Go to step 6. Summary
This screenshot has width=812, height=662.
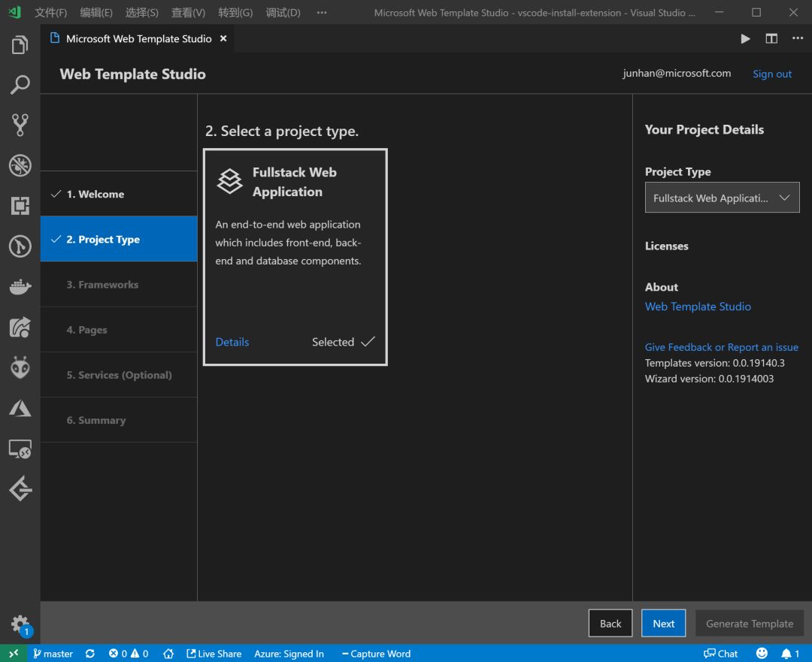pos(119,420)
